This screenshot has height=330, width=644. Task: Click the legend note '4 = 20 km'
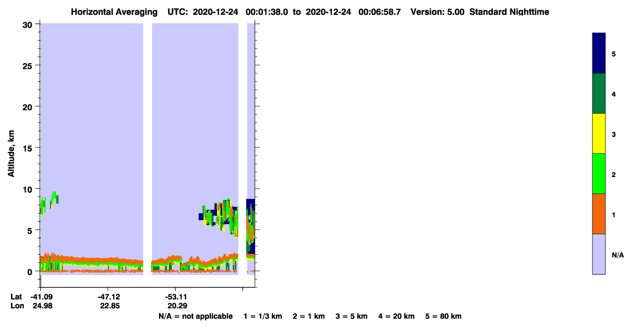click(396, 317)
